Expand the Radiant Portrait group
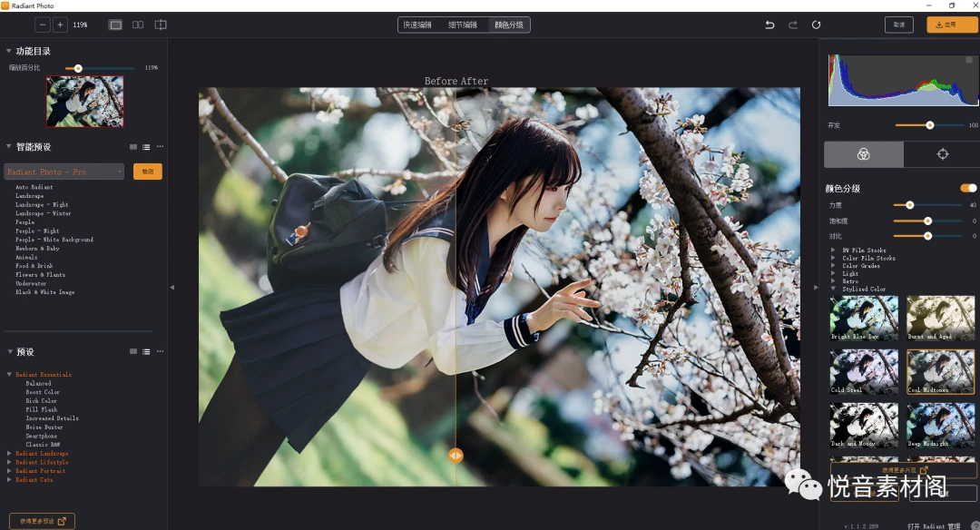This screenshot has width=980, height=530. click(9, 471)
